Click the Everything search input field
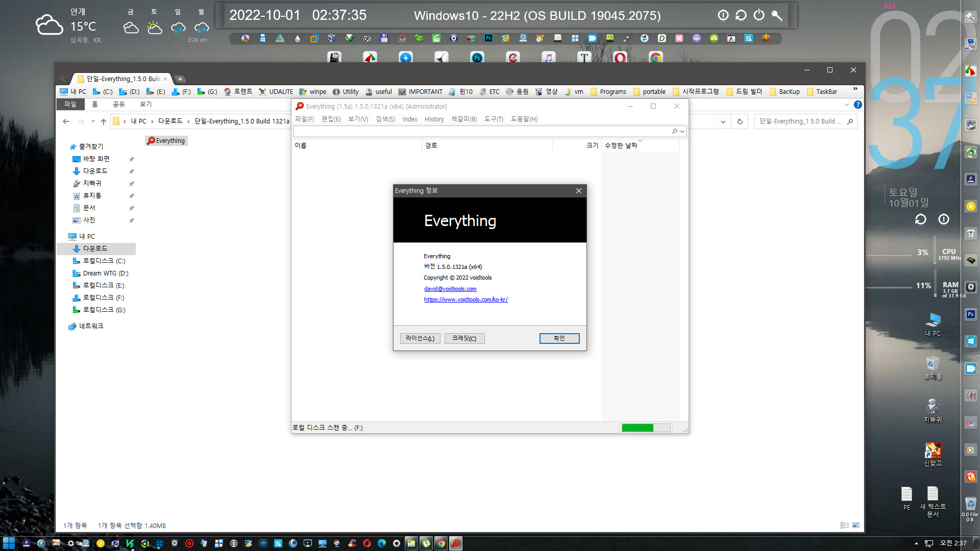 point(482,131)
